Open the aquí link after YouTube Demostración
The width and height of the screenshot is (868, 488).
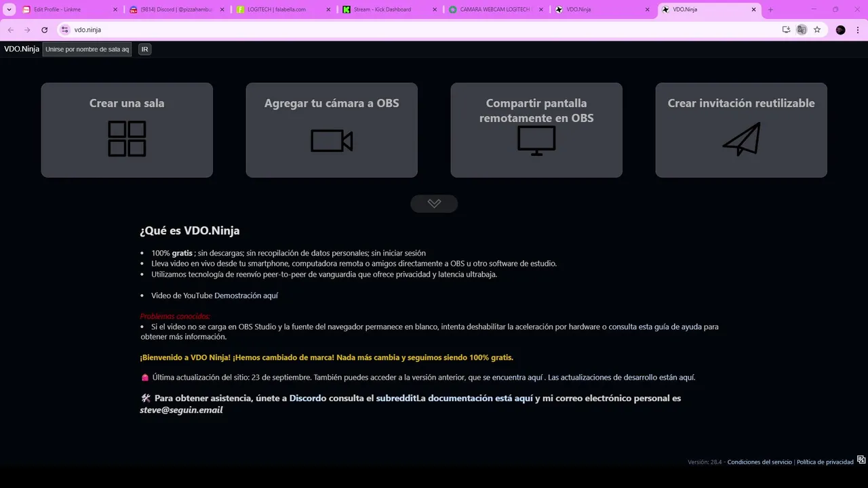271,296
